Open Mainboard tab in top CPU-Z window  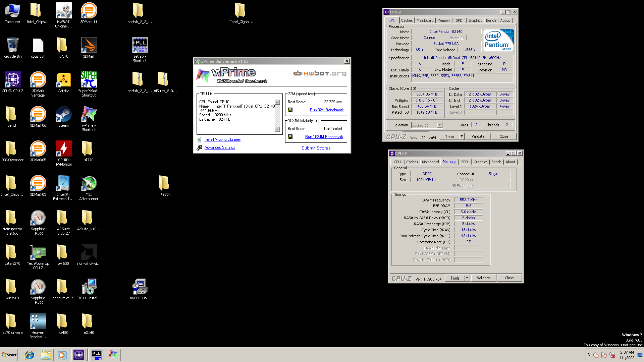(x=425, y=20)
